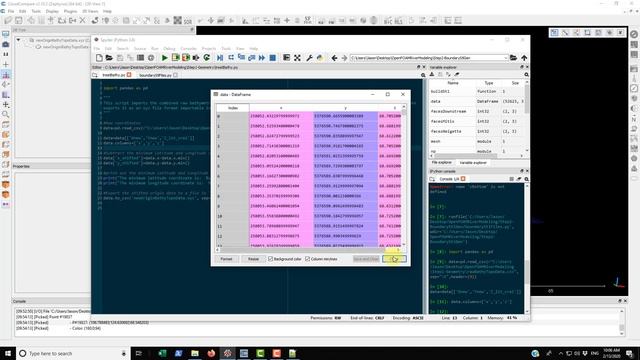This screenshot has width=640, height=360.
Task: Open the Consoles menu in Spyder
Action: 189,49
